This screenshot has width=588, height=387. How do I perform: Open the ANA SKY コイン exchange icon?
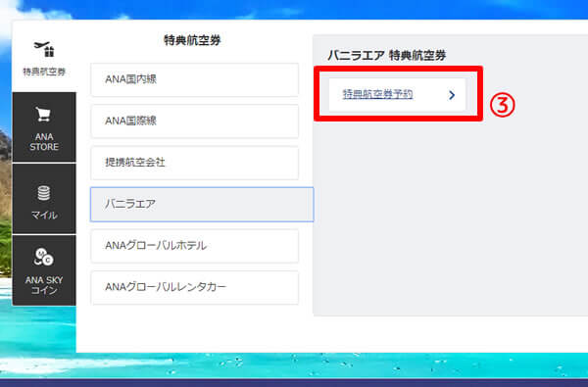pos(44,258)
